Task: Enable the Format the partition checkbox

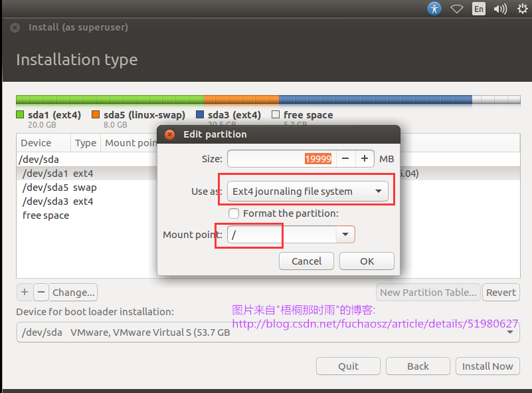Action: 234,213
